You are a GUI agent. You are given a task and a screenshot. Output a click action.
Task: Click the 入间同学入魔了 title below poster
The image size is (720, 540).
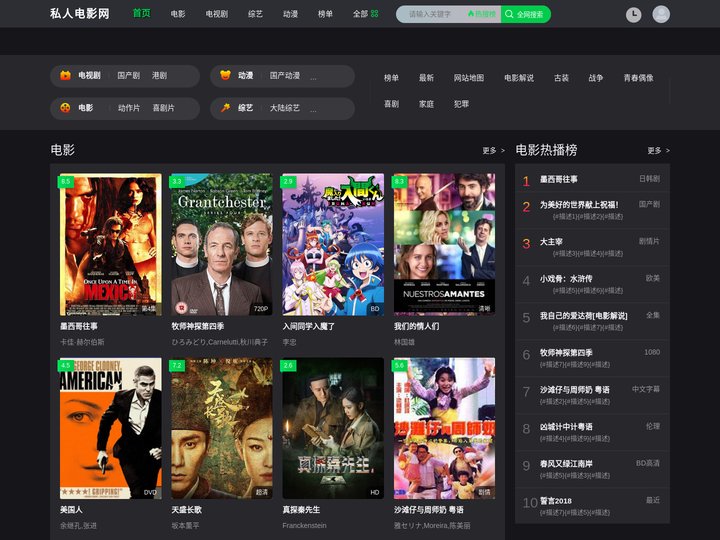pyautogui.click(x=309, y=326)
